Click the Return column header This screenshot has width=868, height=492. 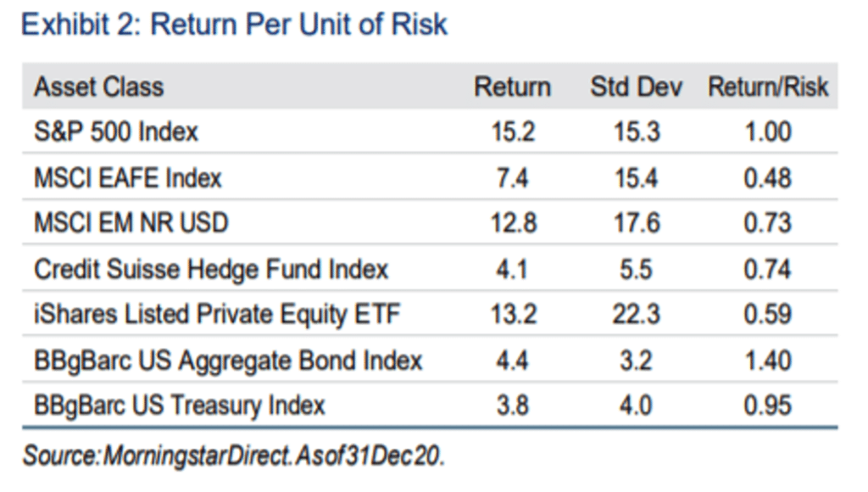tap(513, 87)
